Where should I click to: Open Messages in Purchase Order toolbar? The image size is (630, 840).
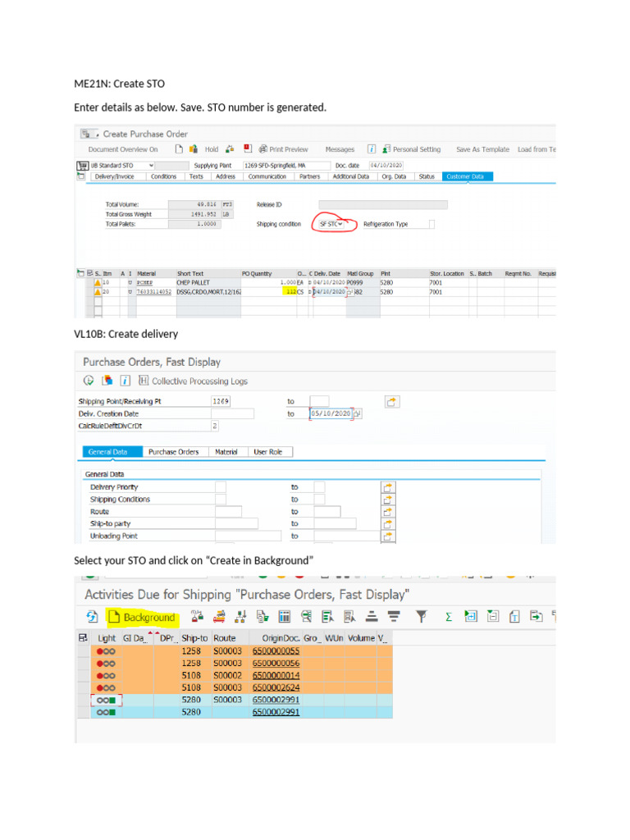coord(340,149)
